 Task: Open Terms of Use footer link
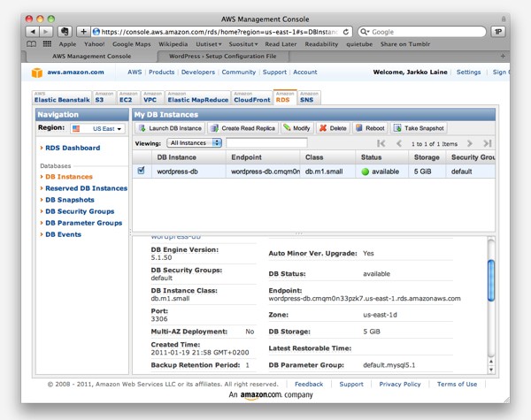point(457,384)
